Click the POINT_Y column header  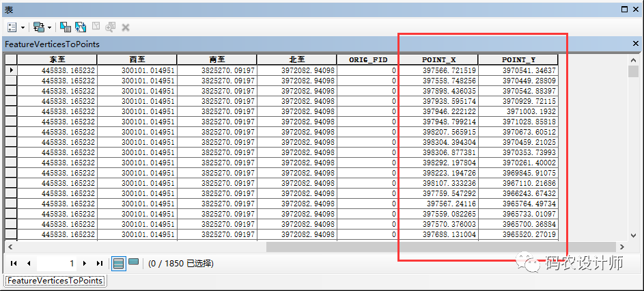(518, 60)
